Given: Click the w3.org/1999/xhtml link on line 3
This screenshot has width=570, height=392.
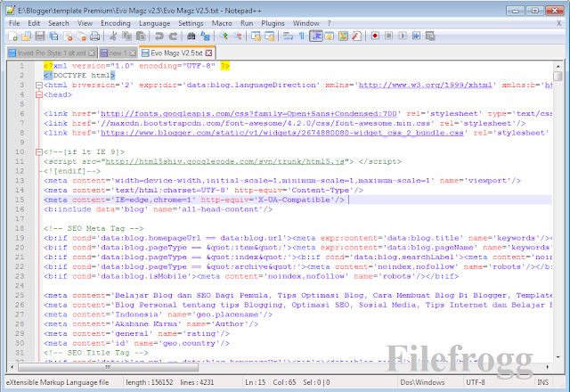Looking at the screenshot, I should 426,86.
